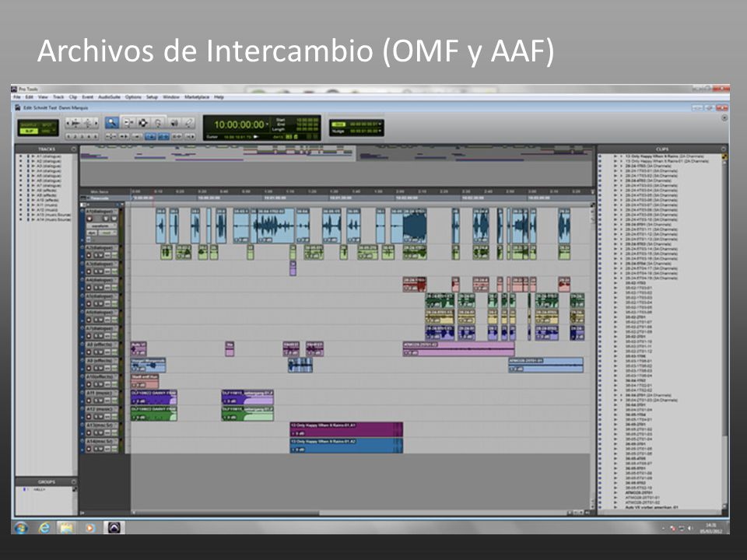Select the Grabber hand tool
This screenshot has width=747, height=560.
click(x=158, y=122)
